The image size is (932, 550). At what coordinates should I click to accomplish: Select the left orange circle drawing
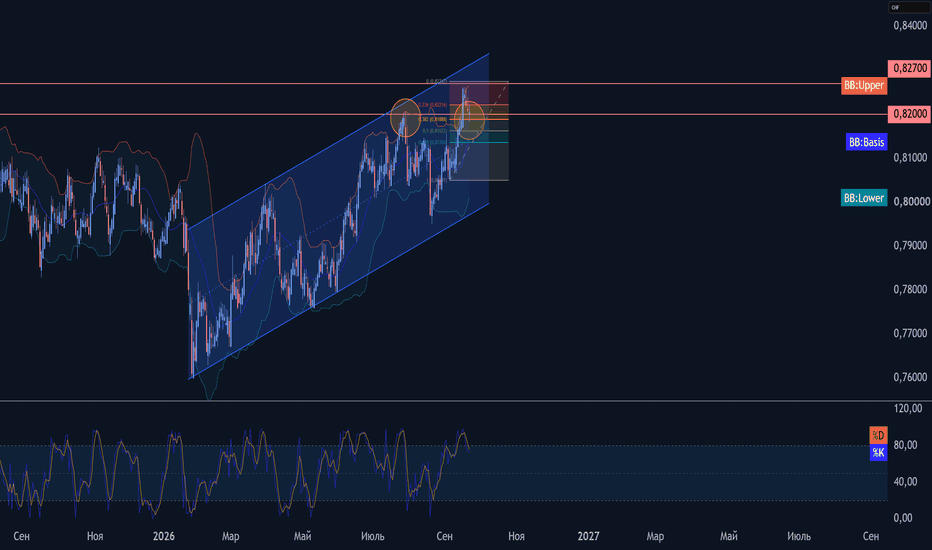coord(405,118)
